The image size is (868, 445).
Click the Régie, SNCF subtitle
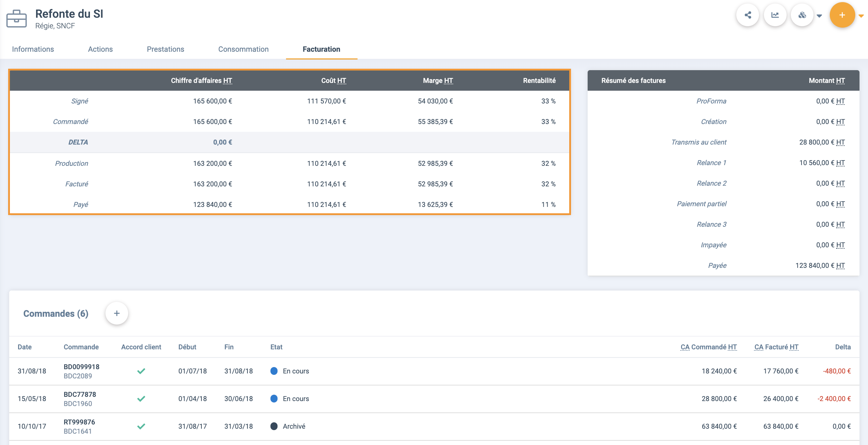pyautogui.click(x=55, y=26)
